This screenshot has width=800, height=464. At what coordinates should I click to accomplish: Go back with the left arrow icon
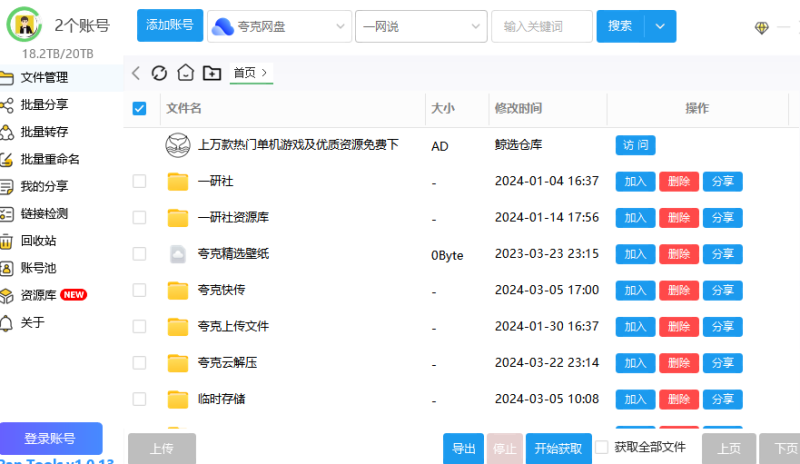136,73
